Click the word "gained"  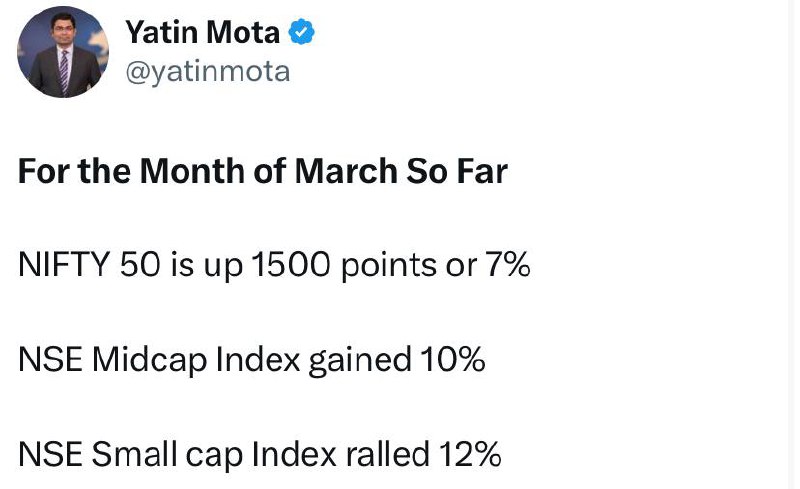pyautogui.click(x=360, y=360)
